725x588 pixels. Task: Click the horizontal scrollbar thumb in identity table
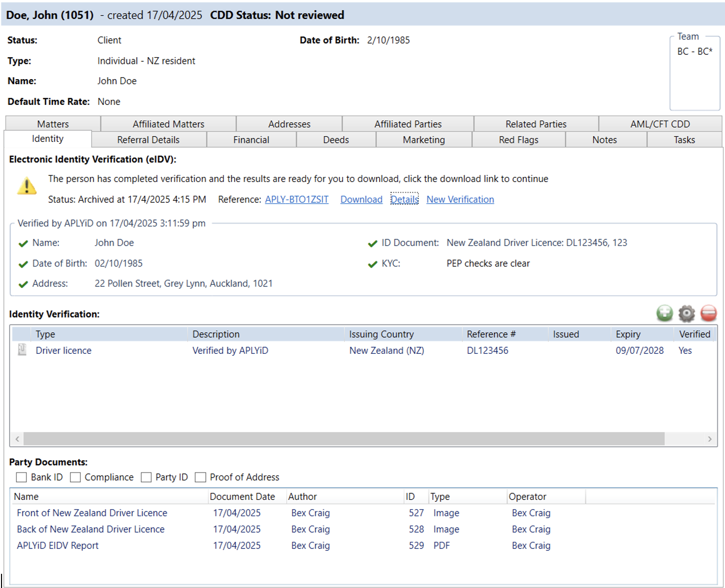(344, 439)
